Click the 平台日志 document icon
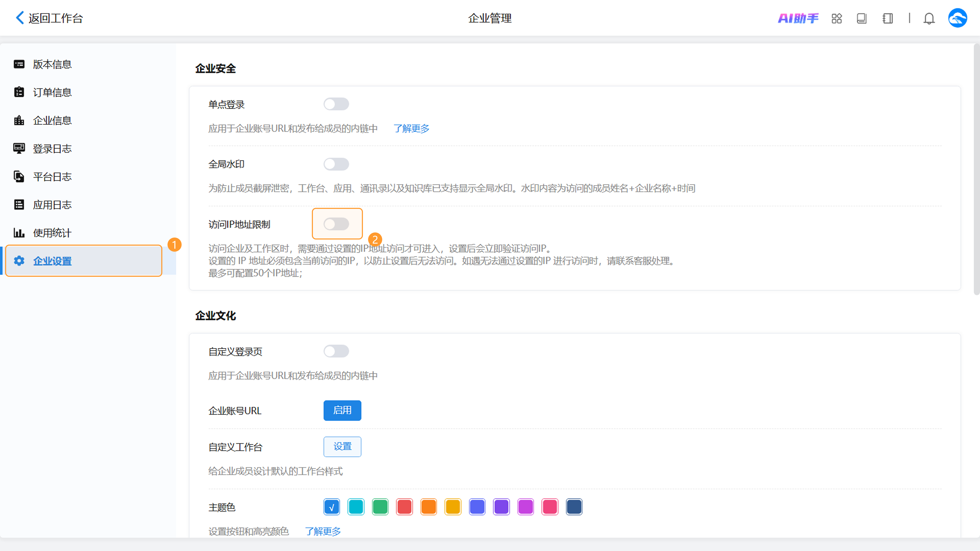Image resolution: width=980 pixels, height=551 pixels. (x=19, y=177)
